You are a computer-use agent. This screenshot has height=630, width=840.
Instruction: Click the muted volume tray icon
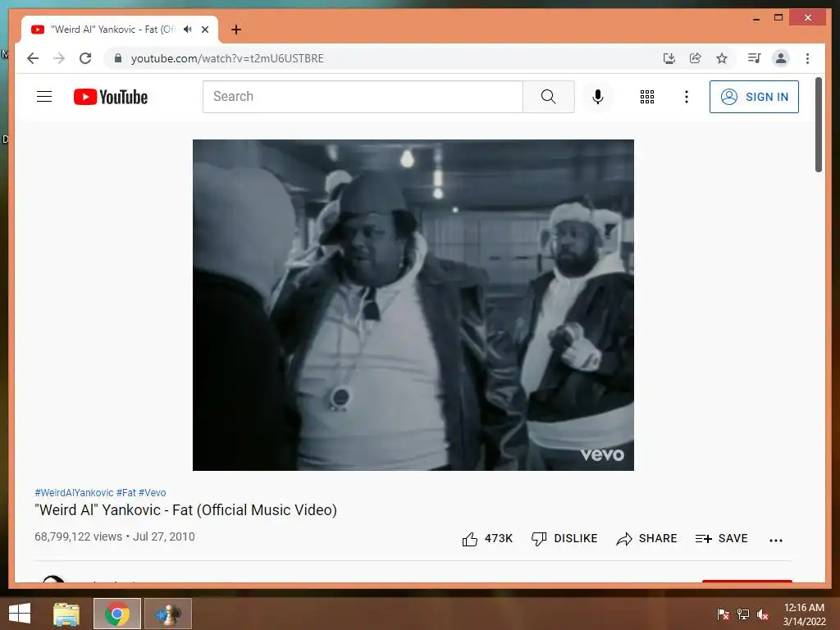coord(763,614)
